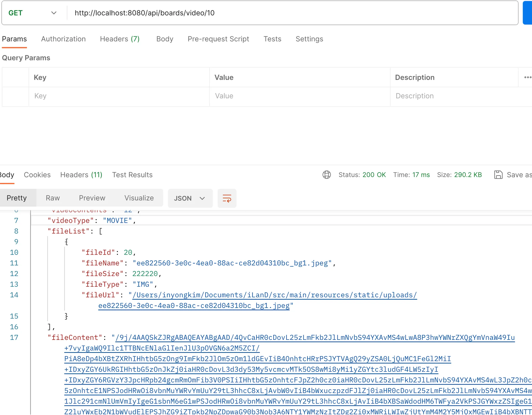
Task: Switch to the response Cookies tab
Action: 37,175
